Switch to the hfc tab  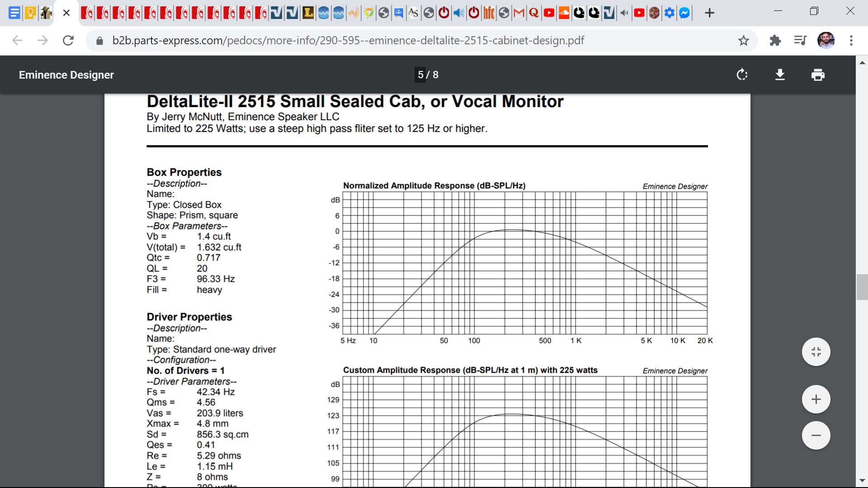pos(489,13)
